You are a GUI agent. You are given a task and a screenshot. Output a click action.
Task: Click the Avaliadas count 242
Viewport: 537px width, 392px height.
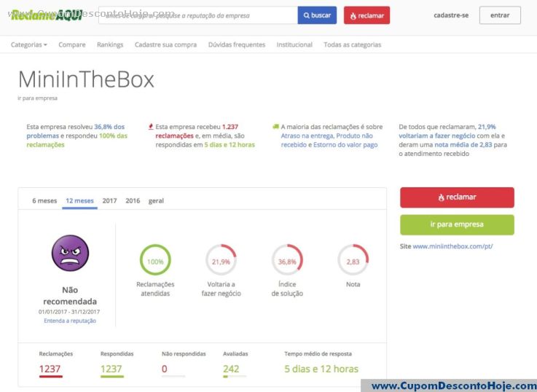pos(231,369)
